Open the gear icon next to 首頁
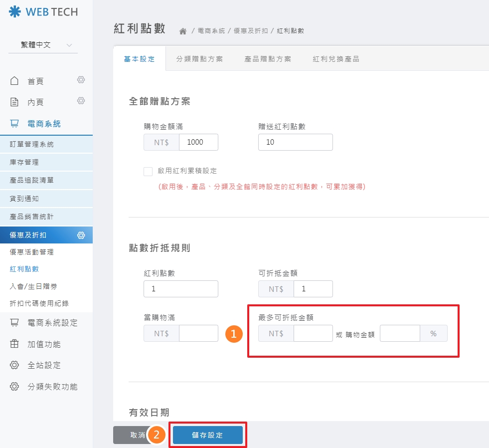This screenshot has width=489, height=448. pos(81,79)
